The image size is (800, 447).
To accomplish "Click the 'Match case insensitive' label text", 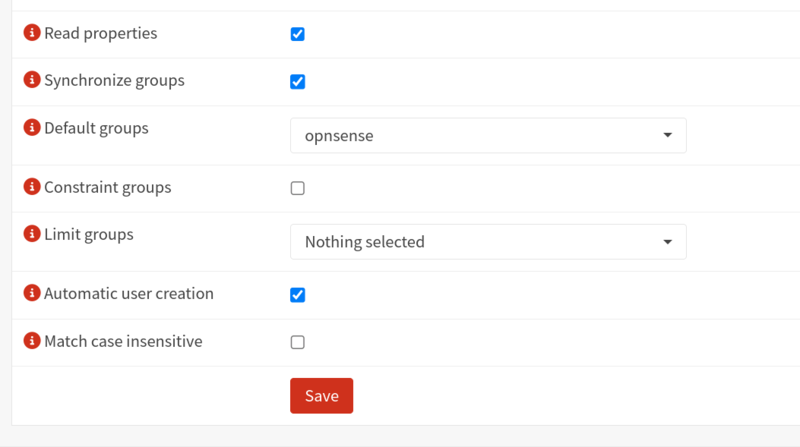I will point(123,342).
